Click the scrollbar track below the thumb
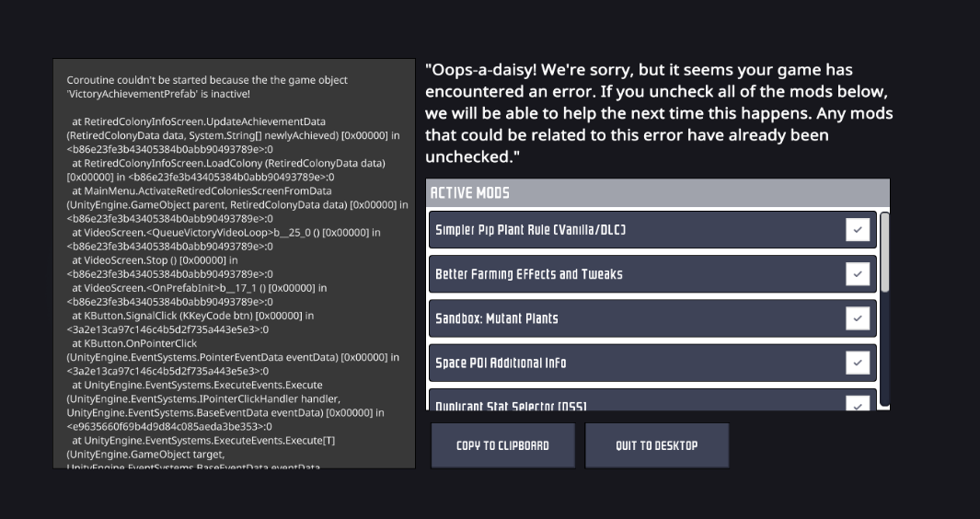Image resolution: width=980 pixels, height=519 pixels. coord(884,350)
